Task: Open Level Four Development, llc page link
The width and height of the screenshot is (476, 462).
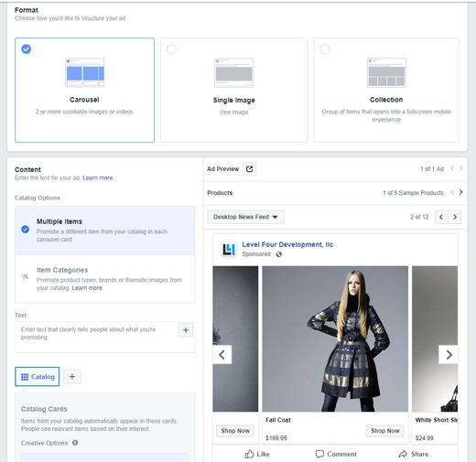Action: click(287, 244)
